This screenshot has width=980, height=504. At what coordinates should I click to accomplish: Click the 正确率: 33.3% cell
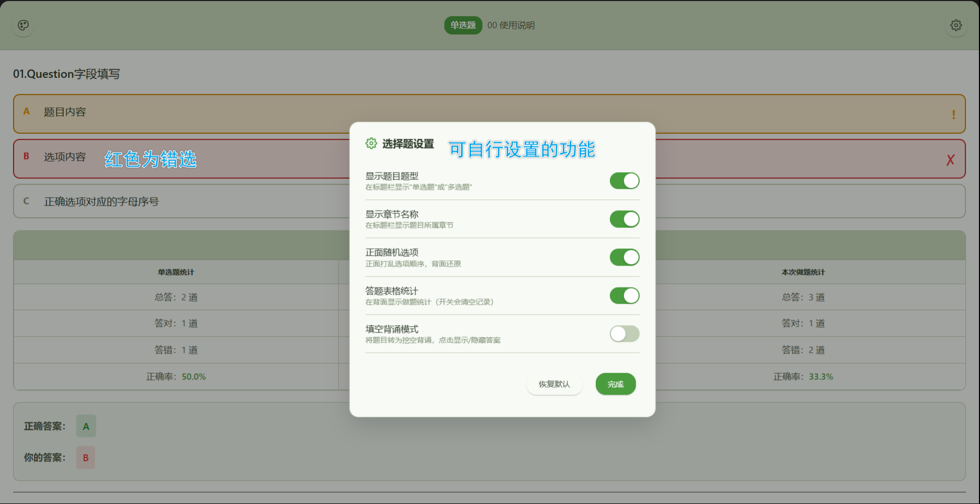pyautogui.click(x=803, y=376)
